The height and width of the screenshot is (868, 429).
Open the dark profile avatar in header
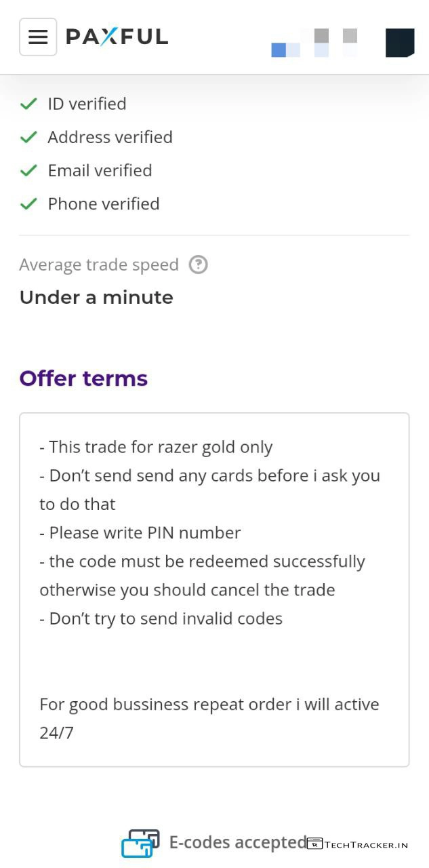[x=399, y=42]
